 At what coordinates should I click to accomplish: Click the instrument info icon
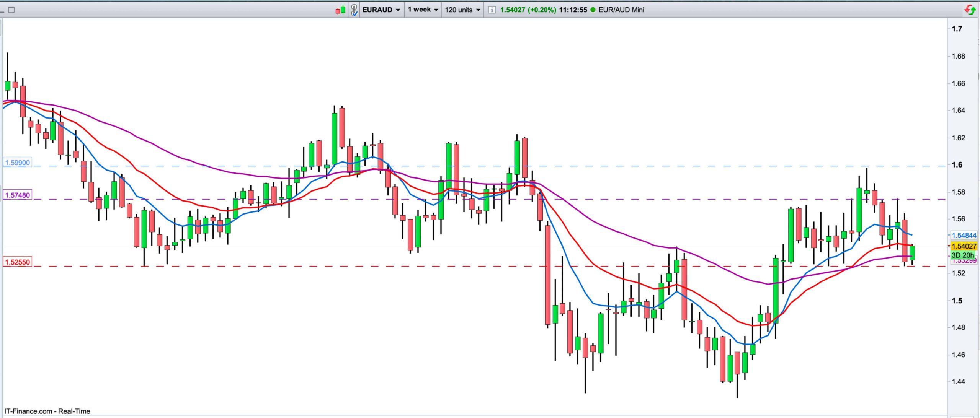(x=492, y=10)
